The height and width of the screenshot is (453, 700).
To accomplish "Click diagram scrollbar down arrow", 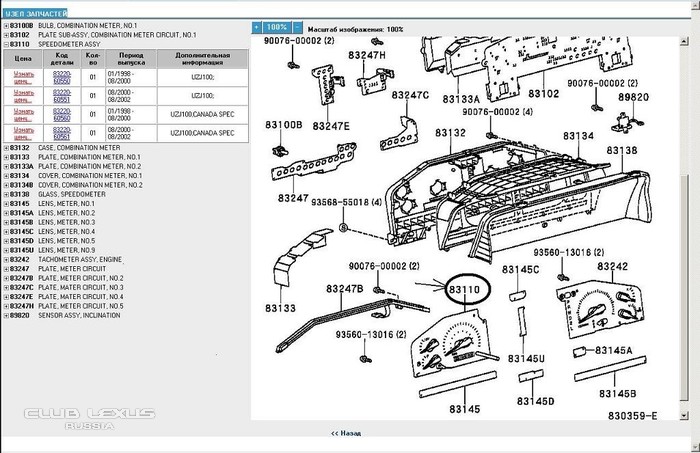I will coord(694,411).
